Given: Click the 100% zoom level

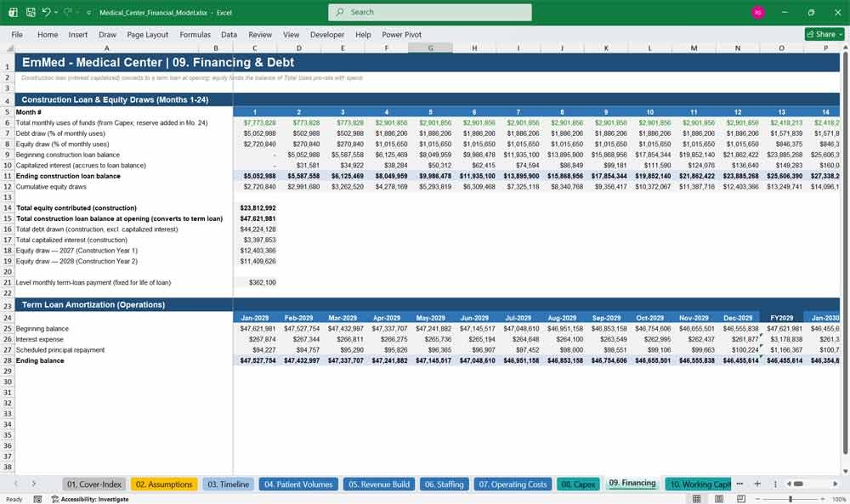Looking at the screenshot, I should point(839,499).
